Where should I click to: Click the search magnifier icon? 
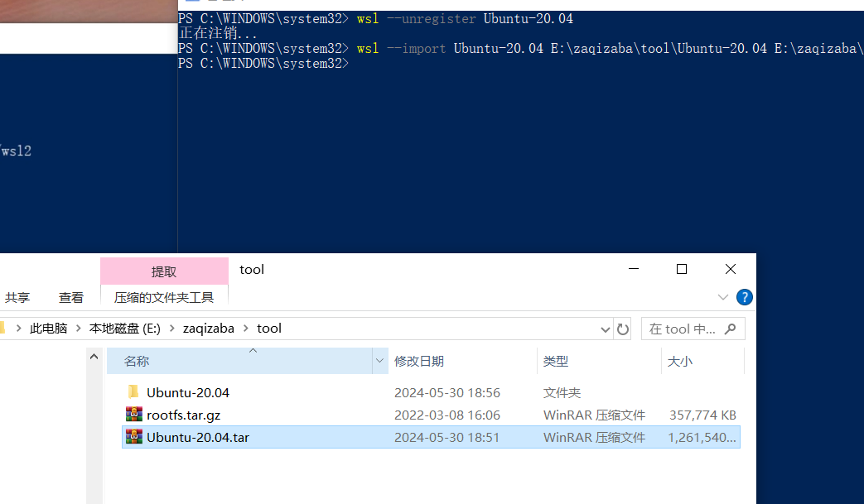pos(730,329)
